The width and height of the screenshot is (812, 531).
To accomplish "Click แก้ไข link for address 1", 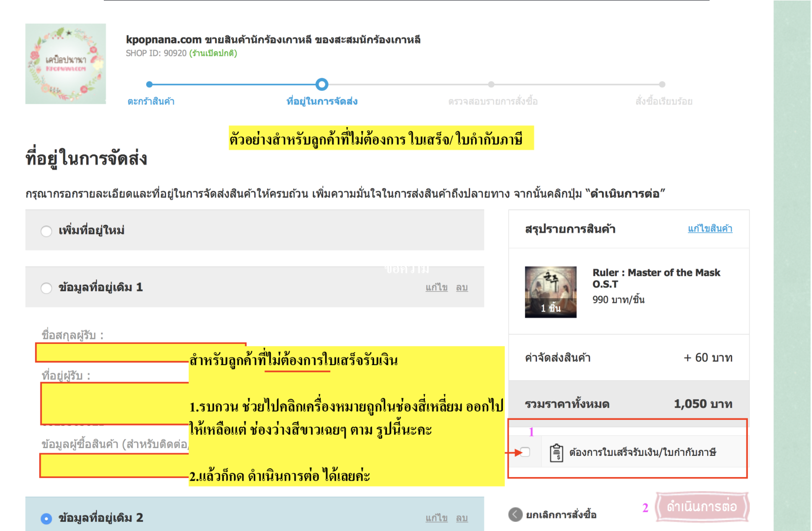I will coord(436,288).
